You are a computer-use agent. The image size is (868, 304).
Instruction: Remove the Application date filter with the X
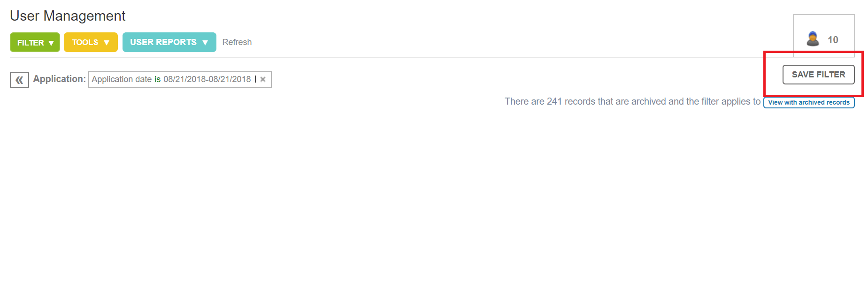pyautogui.click(x=263, y=79)
